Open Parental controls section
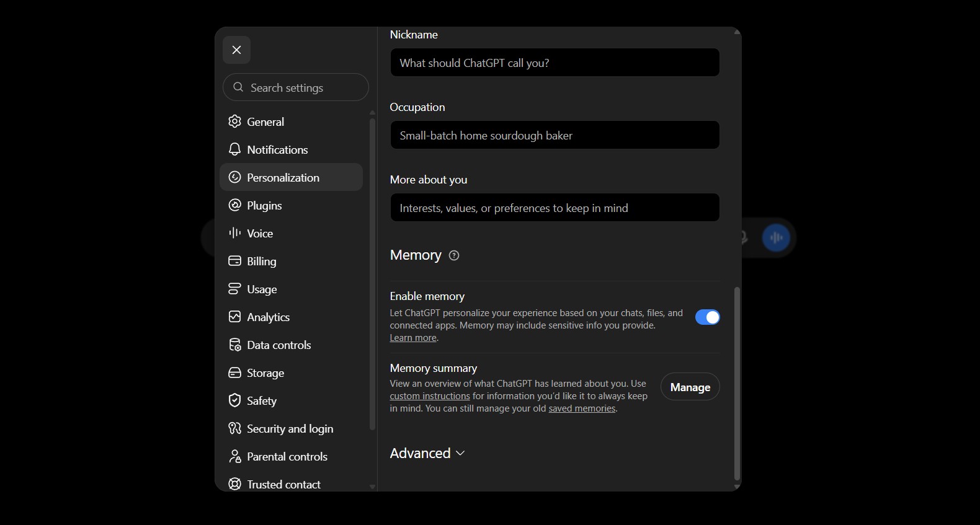The image size is (980, 525). 291,456
